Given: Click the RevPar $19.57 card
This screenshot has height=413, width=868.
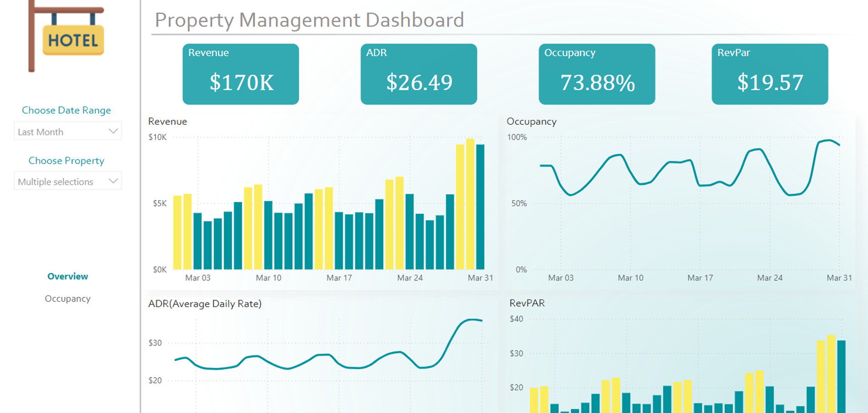Looking at the screenshot, I should (x=770, y=74).
